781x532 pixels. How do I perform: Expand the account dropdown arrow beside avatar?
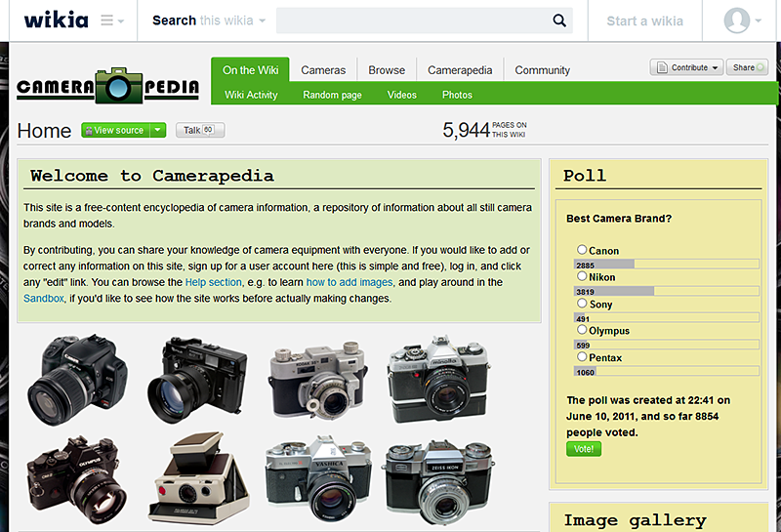759,20
